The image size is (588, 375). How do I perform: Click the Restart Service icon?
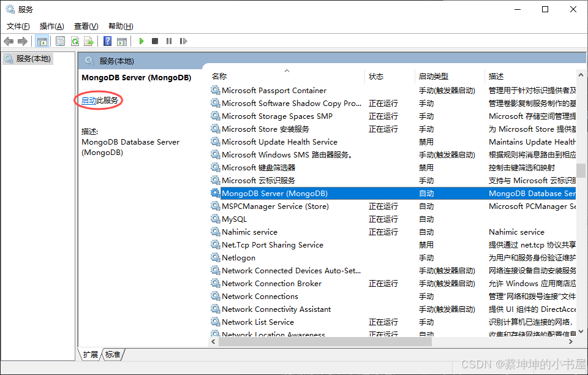tap(182, 41)
